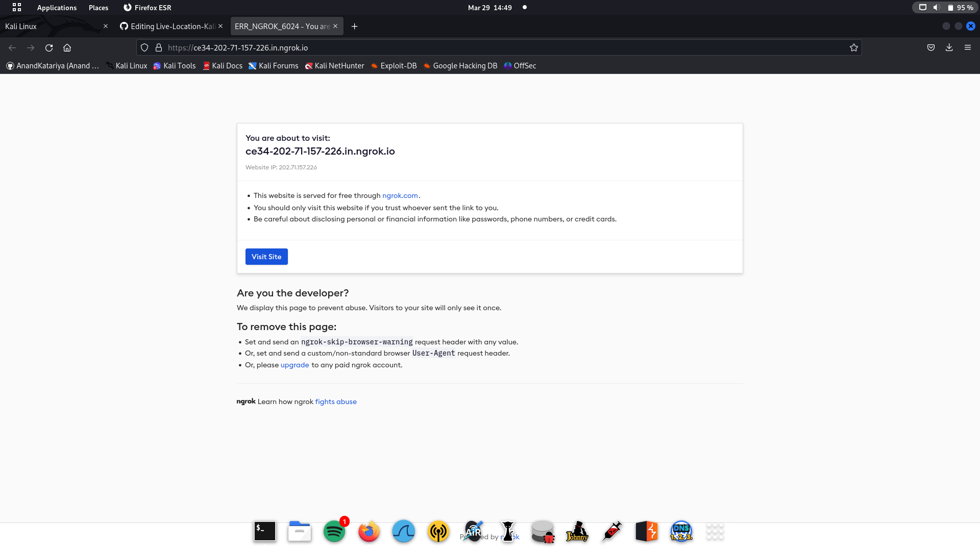Click the Visit Site button

coord(266,257)
